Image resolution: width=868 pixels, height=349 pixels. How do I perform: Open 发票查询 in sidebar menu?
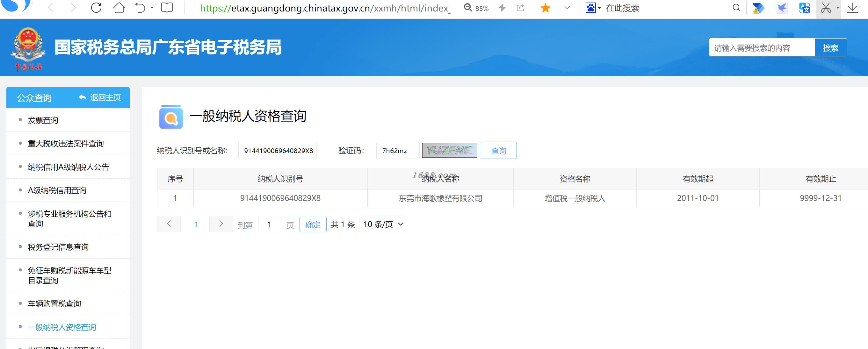click(43, 120)
